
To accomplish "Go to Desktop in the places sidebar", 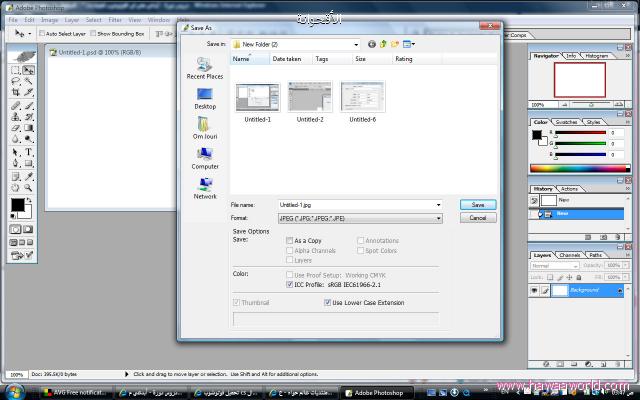I will pos(204,96).
